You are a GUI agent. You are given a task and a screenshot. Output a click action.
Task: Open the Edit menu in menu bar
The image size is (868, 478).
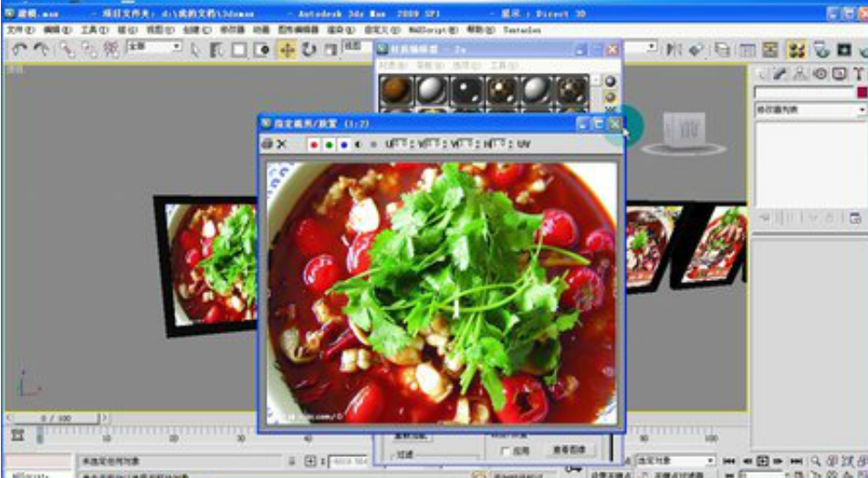(58, 30)
